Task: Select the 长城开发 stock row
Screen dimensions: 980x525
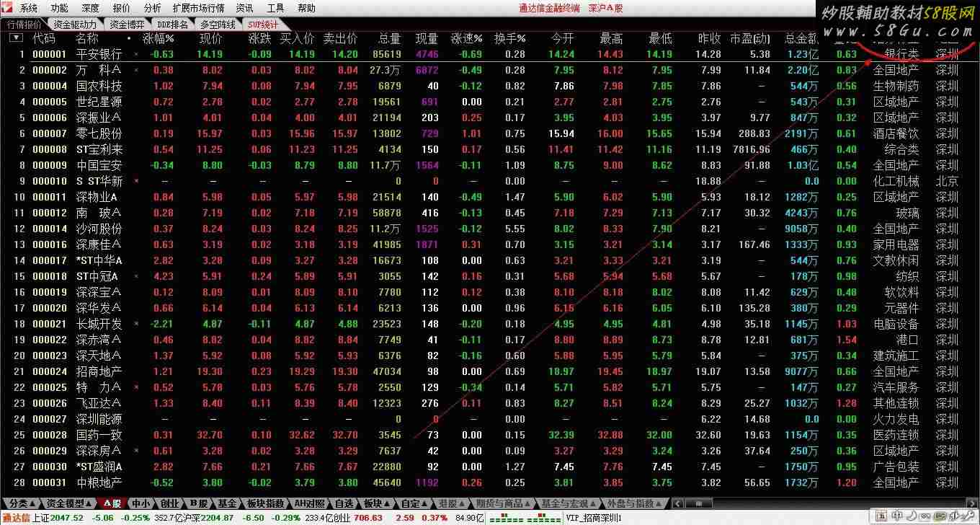Action: tap(490, 324)
